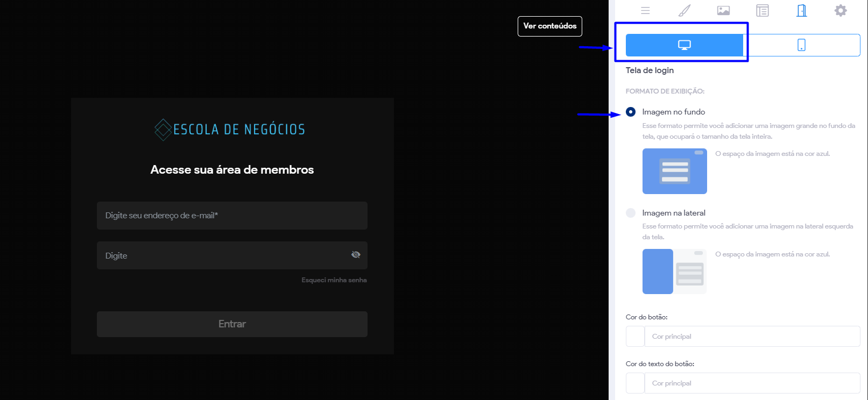This screenshot has width=868, height=400.
Task: Select the 'Imagem no fundo' radio option
Action: 631,112
